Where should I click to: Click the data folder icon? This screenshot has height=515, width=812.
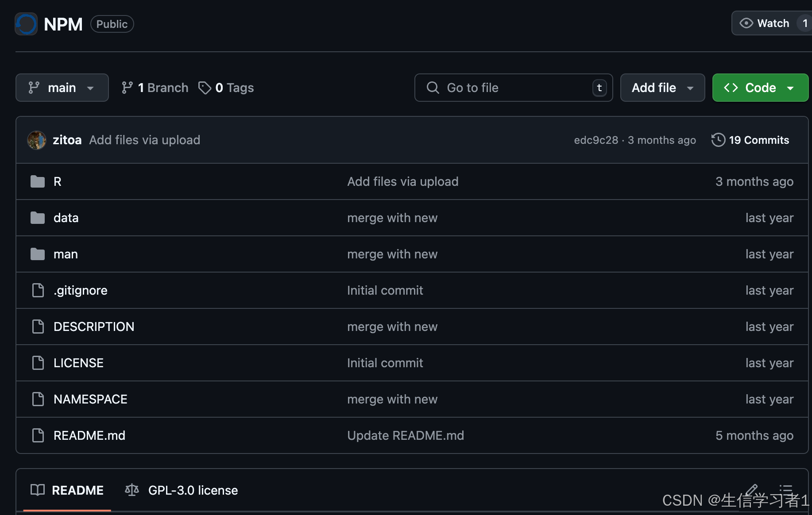(38, 218)
